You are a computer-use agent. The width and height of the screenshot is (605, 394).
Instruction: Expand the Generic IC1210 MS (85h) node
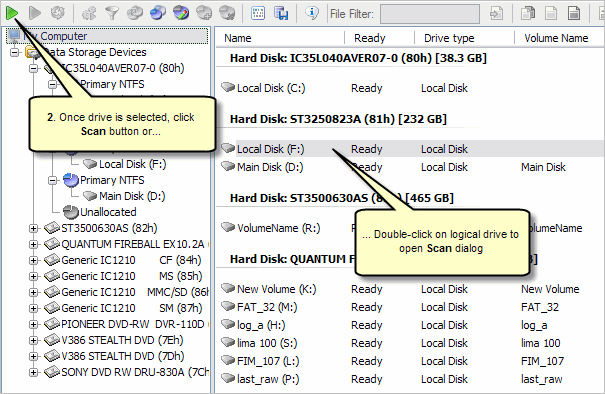point(34,276)
